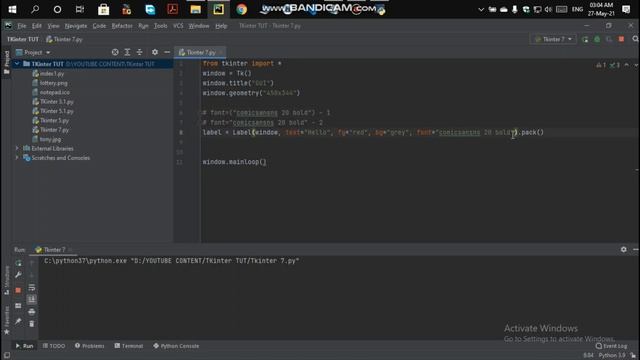Click the window.mainloop() code line
Image resolution: width=640 pixels, height=360 pixels.
pos(234,162)
